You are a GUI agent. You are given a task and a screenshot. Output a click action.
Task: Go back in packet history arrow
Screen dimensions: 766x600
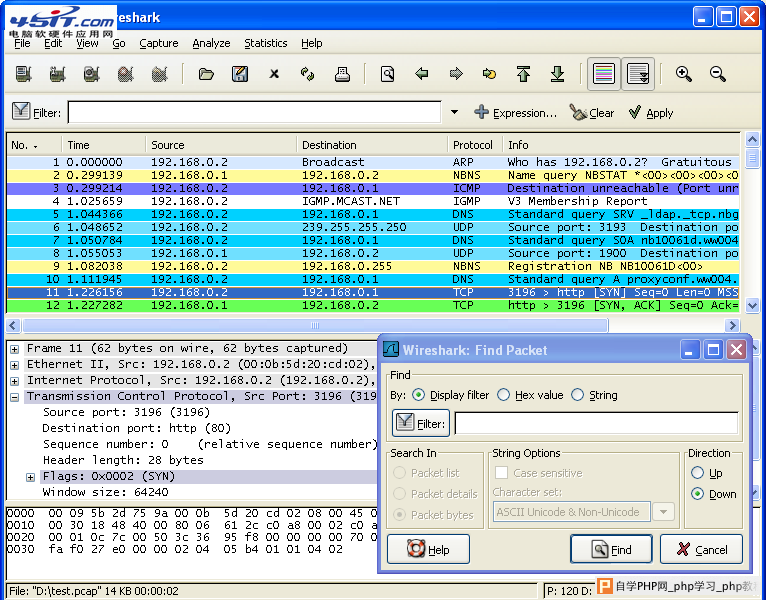click(422, 74)
